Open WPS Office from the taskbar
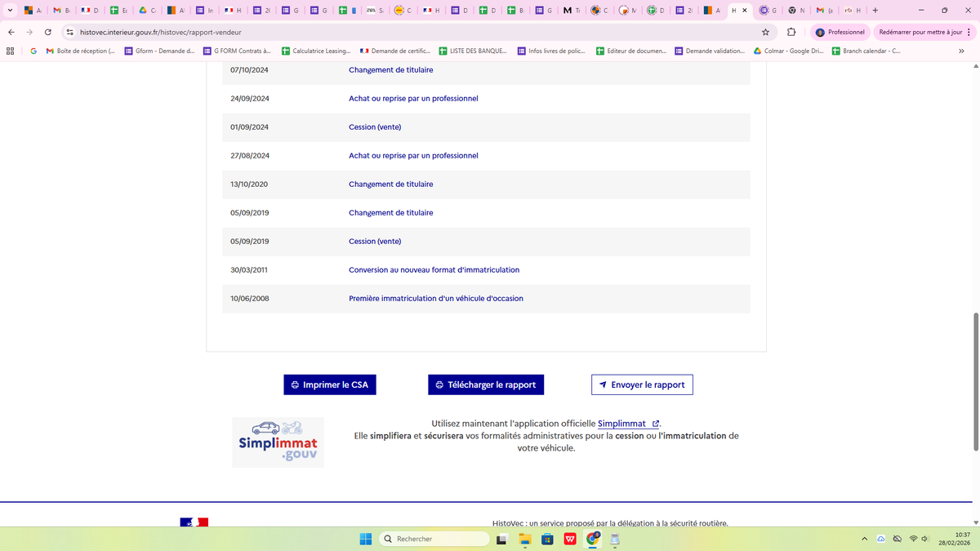This screenshot has height=551, width=980. click(x=570, y=539)
